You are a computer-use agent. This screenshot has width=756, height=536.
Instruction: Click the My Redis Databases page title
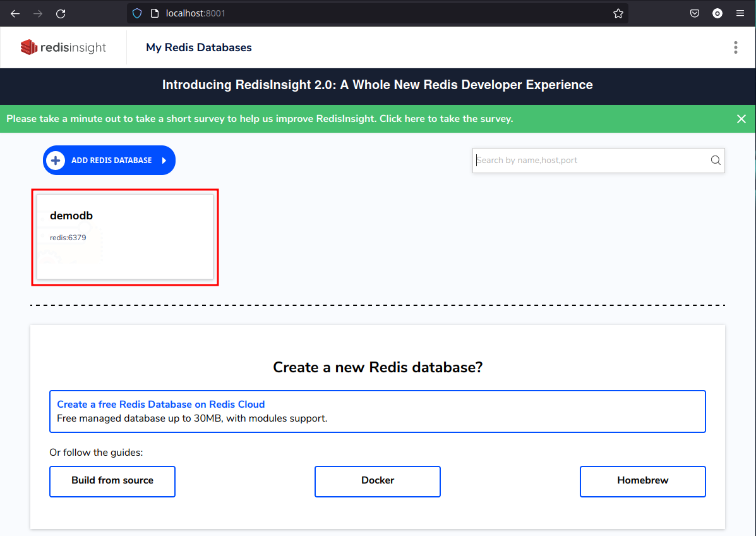(199, 47)
